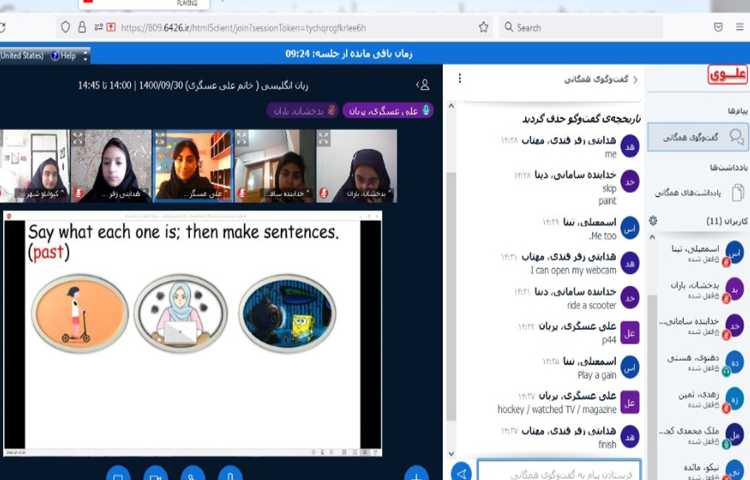The image size is (750, 480).
Task: Click the talking indicator for علی عسگری پریان
Action: (x=388, y=111)
